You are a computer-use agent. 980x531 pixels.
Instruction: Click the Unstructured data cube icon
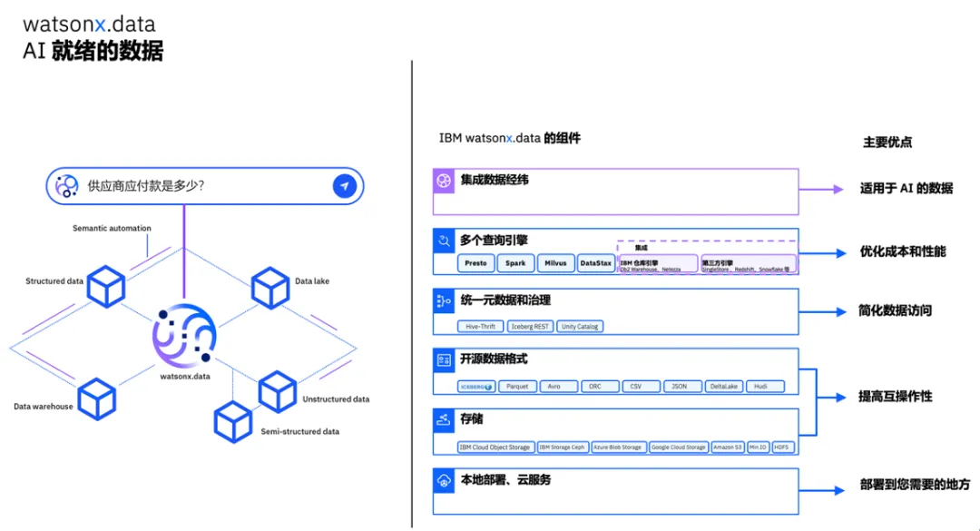tap(278, 391)
